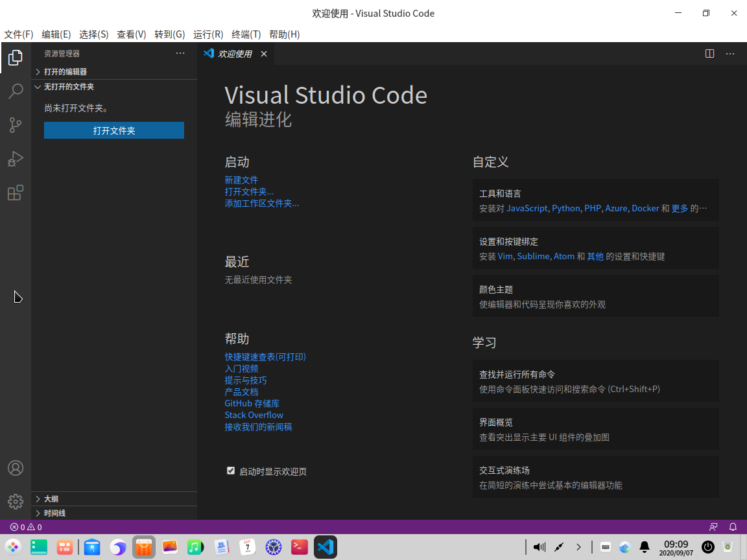
Task: Open the 颜色主题 card
Action: pos(596,296)
